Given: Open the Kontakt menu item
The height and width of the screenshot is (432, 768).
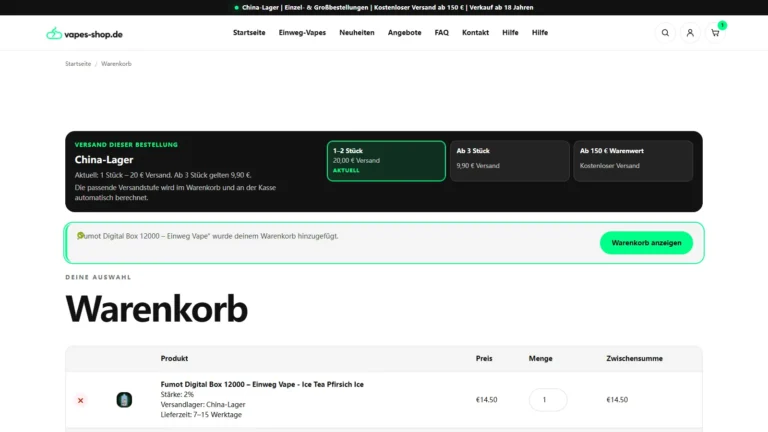Looking at the screenshot, I should [x=475, y=32].
